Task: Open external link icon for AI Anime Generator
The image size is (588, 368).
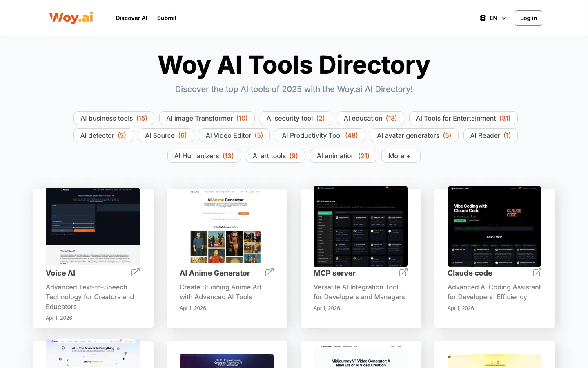Action: point(269,272)
